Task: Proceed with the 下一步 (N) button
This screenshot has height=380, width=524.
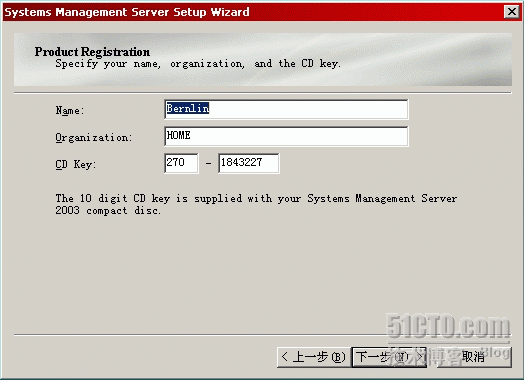Action: (x=389, y=357)
